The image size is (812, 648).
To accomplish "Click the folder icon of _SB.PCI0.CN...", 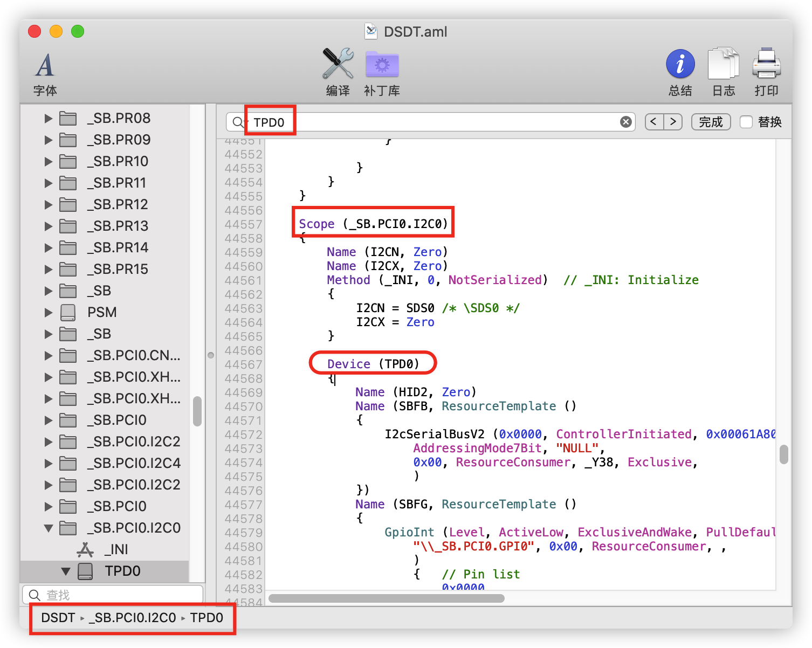I will [x=68, y=355].
